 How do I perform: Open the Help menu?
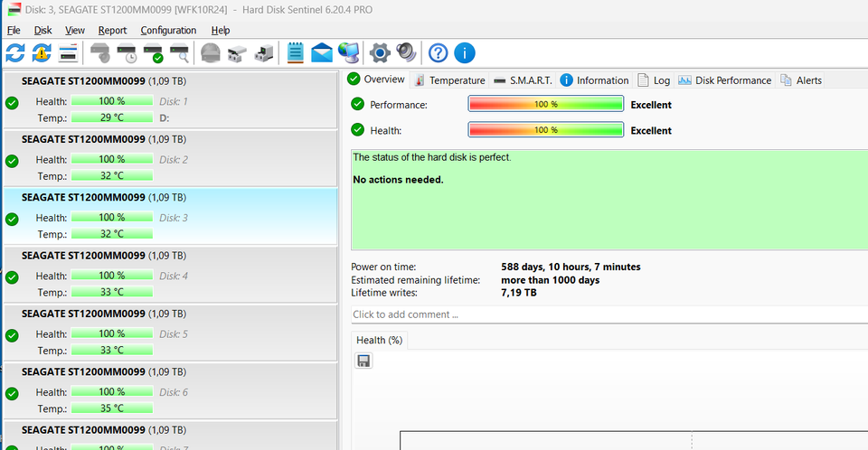[x=221, y=31]
